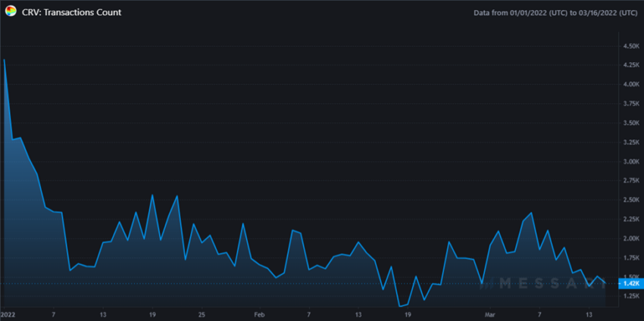This screenshot has width=644, height=321.
Task: Click the 1.25K y-axis label
Action: coord(631,296)
